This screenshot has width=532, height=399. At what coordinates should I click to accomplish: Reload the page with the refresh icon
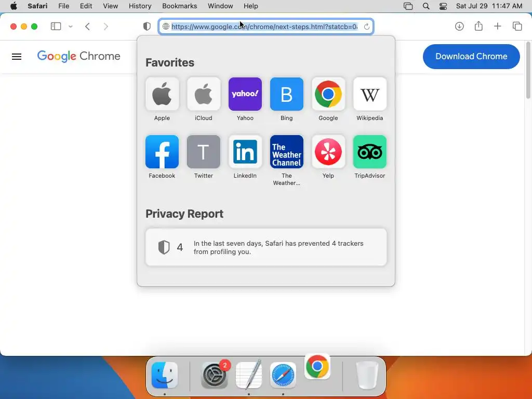click(366, 26)
